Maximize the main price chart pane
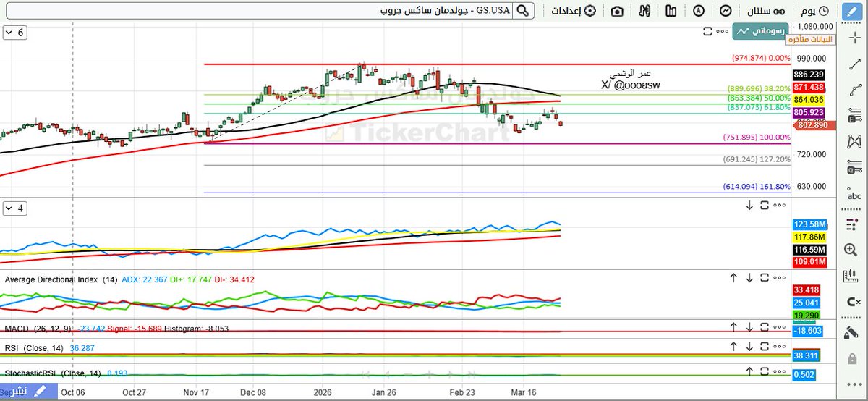The height and width of the screenshot is (401, 868). pyautogui.click(x=707, y=31)
